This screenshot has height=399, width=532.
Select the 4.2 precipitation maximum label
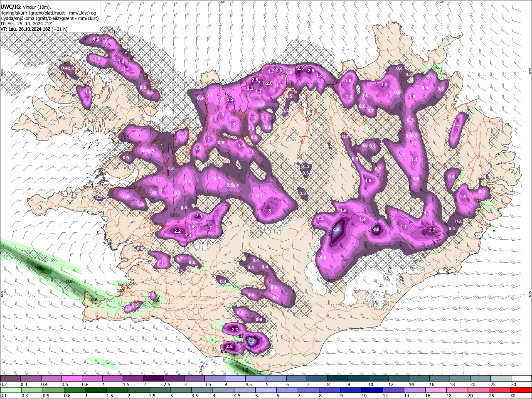coord(337,229)
